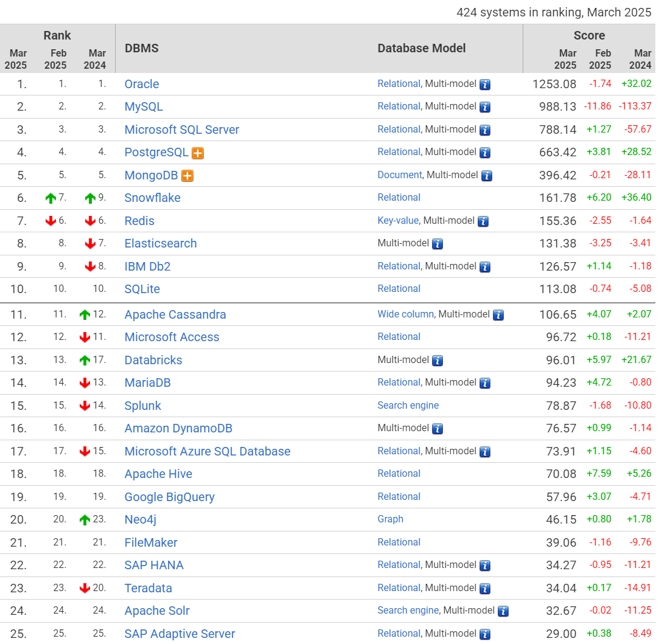Open the Microsoft SQL Server link
Screen dimensions: 659x644
pyautogui.click(x=181, y=130)
